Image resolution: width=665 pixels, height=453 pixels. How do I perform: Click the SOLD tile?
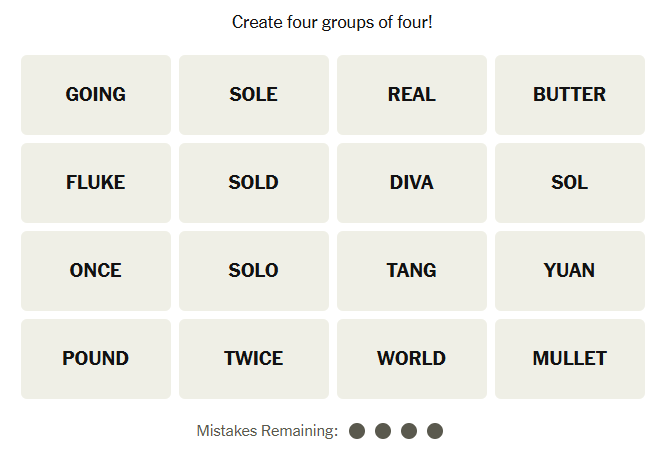(254, 183)
